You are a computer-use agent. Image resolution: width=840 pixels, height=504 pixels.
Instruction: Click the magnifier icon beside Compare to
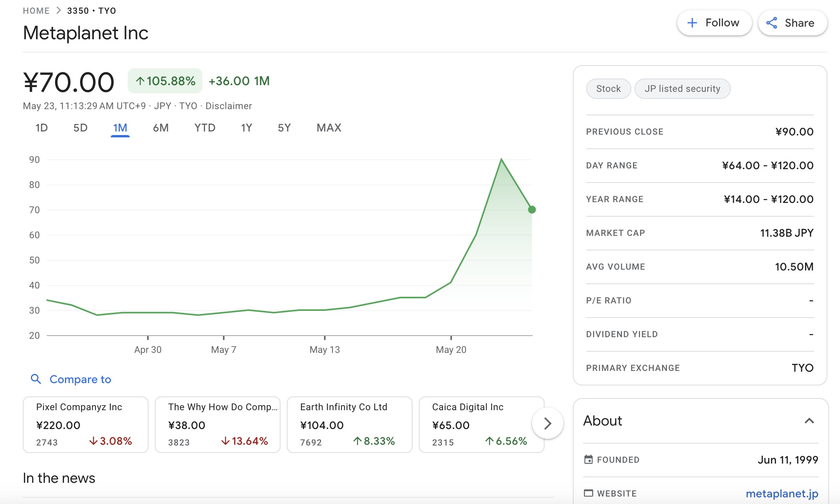36,379
